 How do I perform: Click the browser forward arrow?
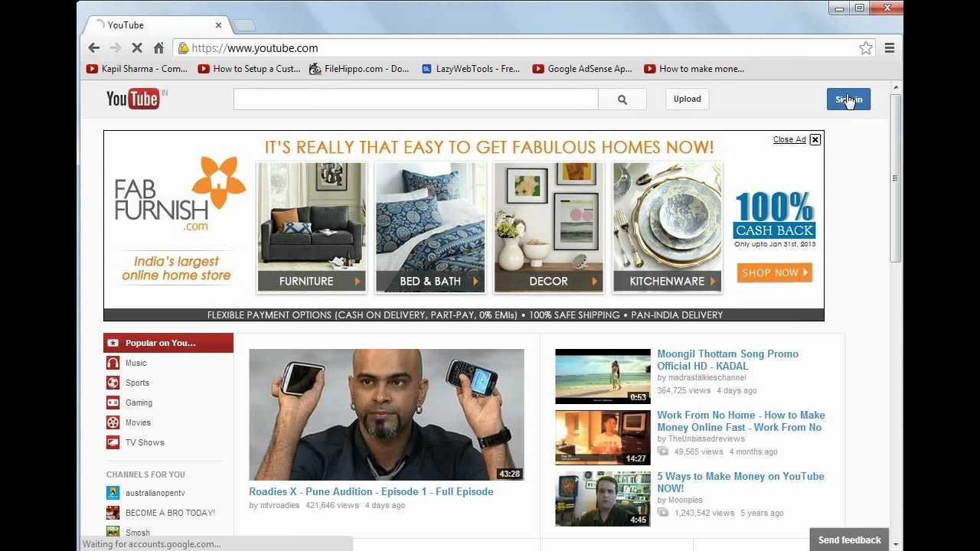[116, 48]
